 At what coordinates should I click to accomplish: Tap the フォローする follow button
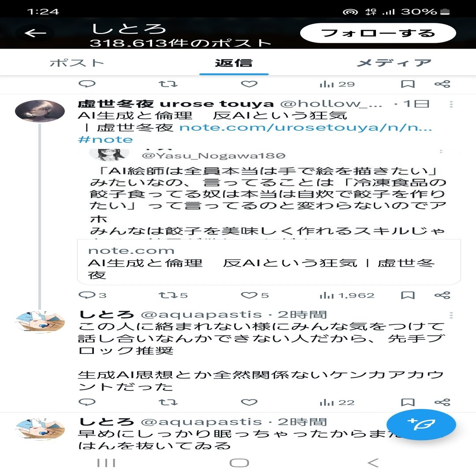(378, 33)
